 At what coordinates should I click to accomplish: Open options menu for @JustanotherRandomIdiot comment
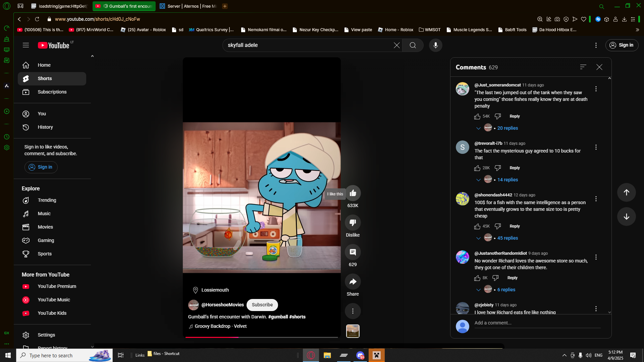[x=596, y=257]
